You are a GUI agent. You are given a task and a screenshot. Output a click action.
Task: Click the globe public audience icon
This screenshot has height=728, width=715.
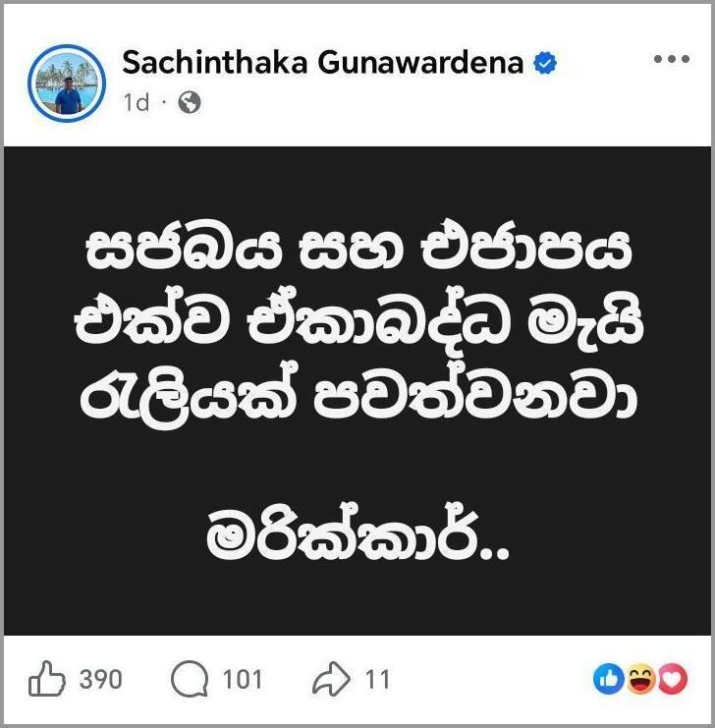tap(190, 102)
